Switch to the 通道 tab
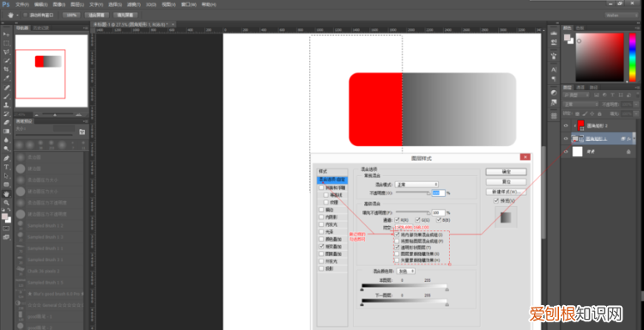This screenshot has width=644, height=330. point(580,87)
